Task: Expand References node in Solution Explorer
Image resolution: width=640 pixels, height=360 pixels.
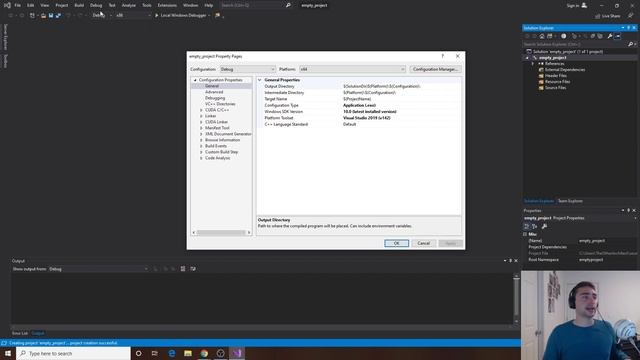Action: (533, 64)
